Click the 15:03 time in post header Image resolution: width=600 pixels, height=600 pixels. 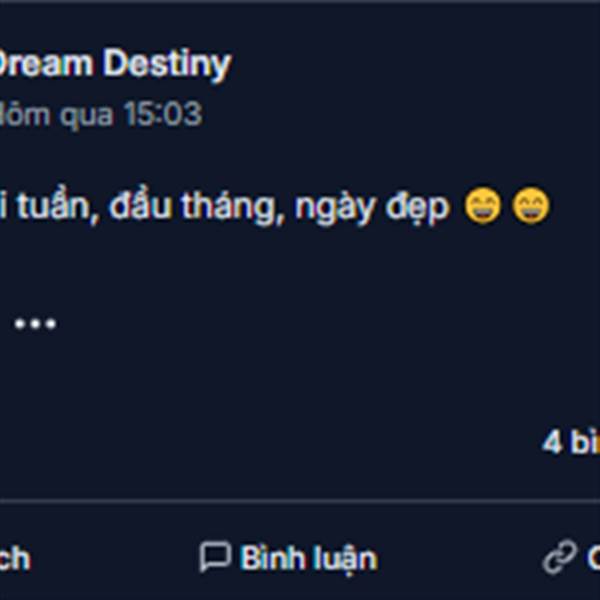(x=163, y=114)
